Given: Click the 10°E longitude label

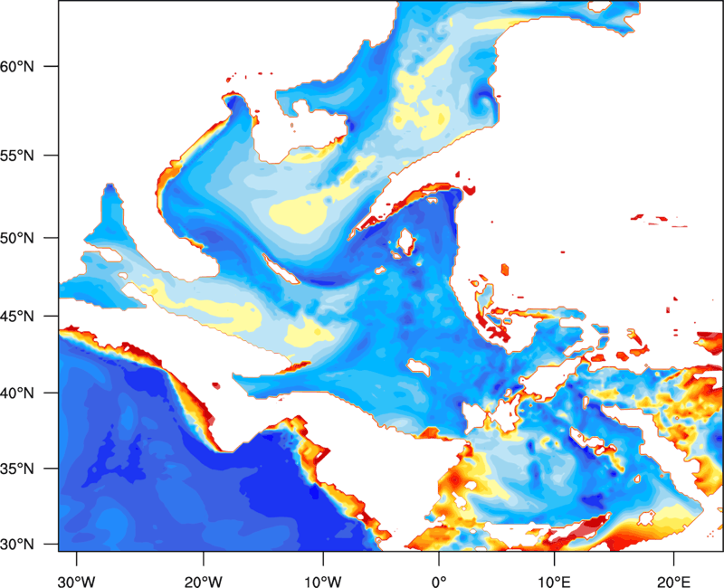Looking at the screenshot, I should tap(554, 582).
